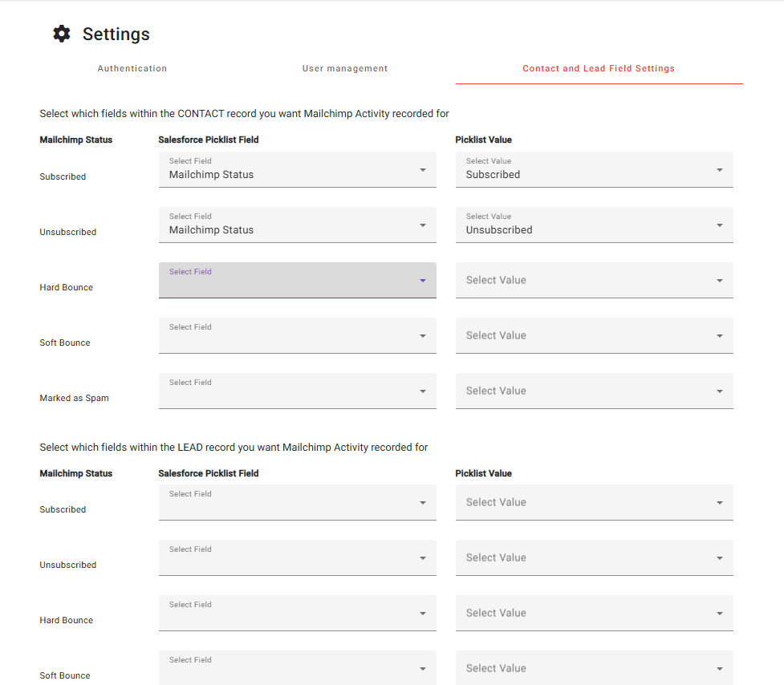Click the Settings gear icon
Screen dimensions: 784x685
point(62,34)
